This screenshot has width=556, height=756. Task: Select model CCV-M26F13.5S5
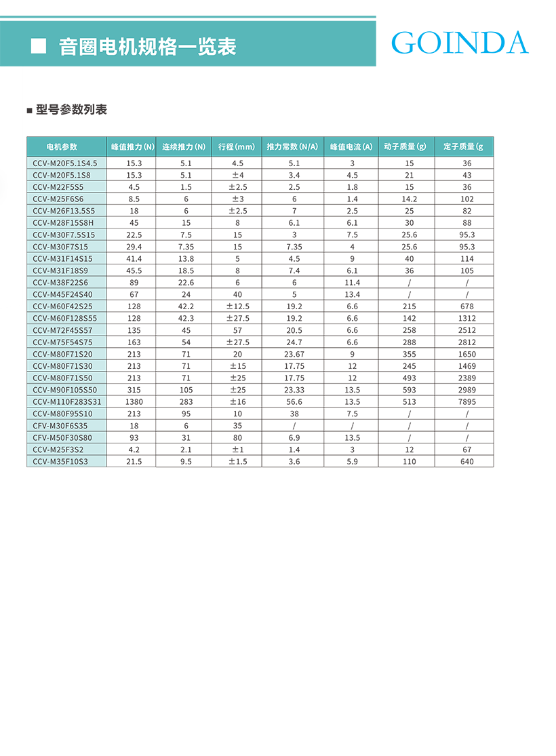point(64,211)
